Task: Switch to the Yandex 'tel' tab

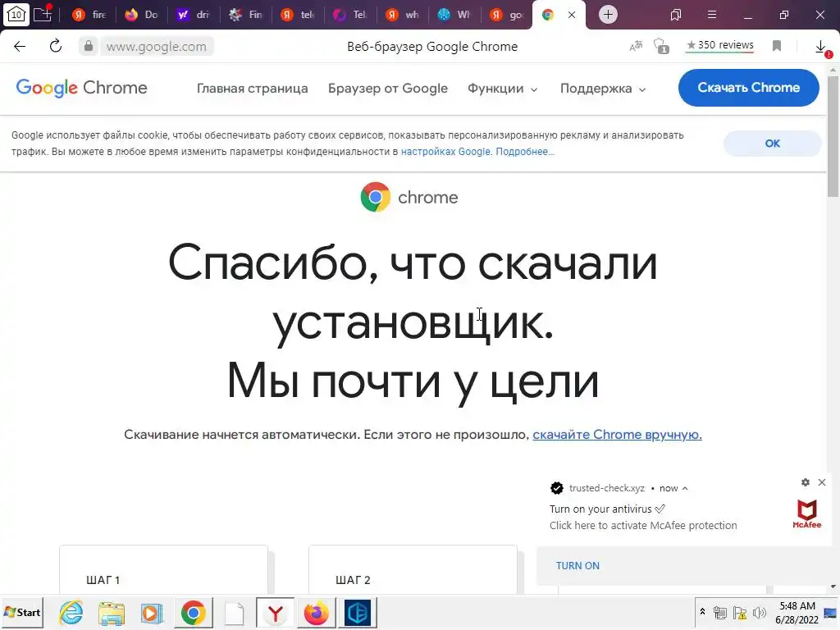Action: [298, 15]
